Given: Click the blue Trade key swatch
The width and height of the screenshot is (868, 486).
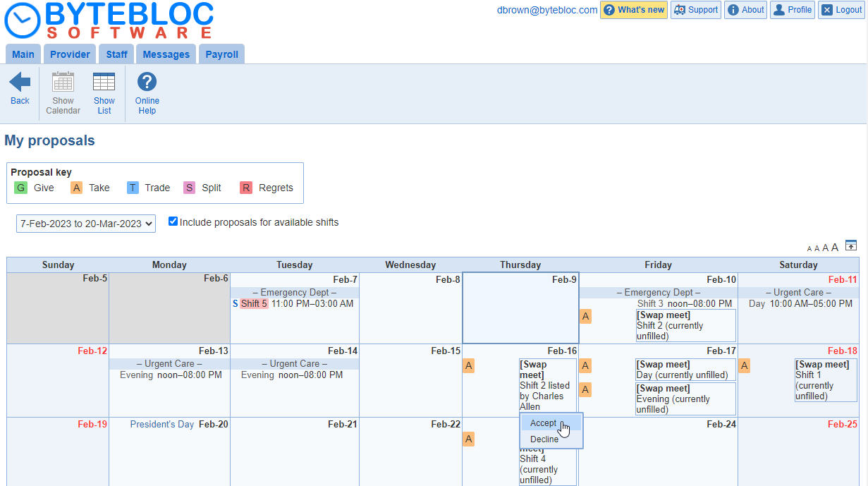Looking at the screenshot, I should click(x=133, y=188).
